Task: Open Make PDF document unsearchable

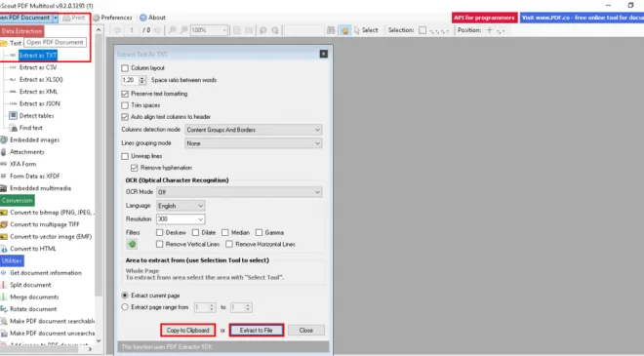Action: (x=52, y=333)
